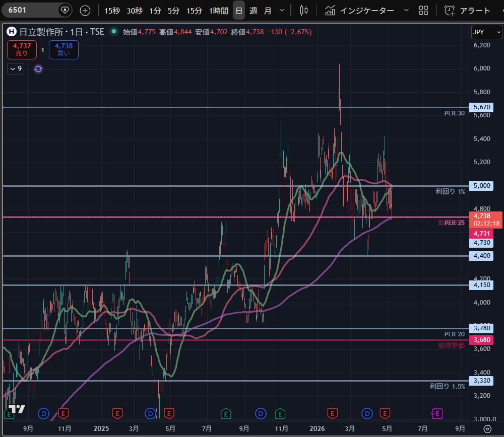Click the pink 3,680 price label
The image size is (504, 437).
click(481, 340)
